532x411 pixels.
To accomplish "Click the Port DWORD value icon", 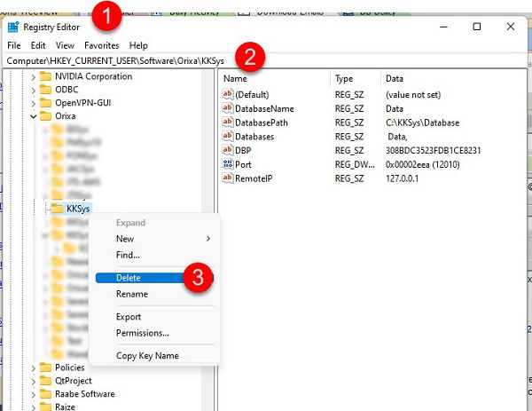I will tap(229, 164).
